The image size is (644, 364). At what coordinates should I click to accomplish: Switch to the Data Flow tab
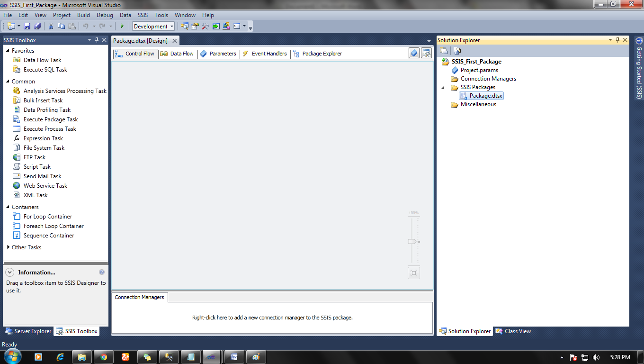[177, 54]
